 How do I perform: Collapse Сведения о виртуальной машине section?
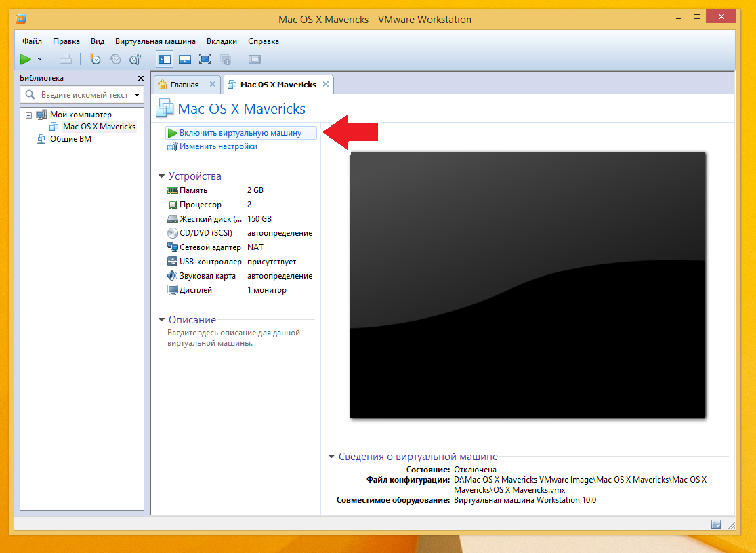tap(332, 457)
